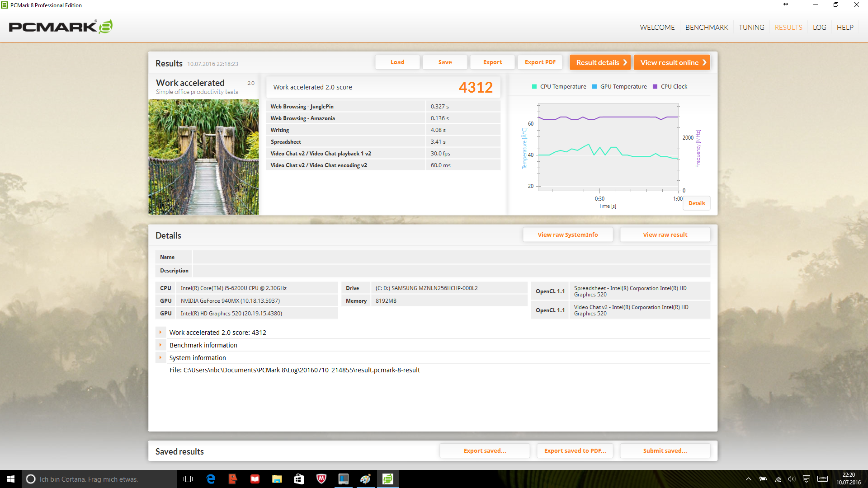Image resolution: width=868 pixels, height=488 pixels.
Task: Open Microsoft Edge from the taskbar
Action: click(x=211, y=479)
